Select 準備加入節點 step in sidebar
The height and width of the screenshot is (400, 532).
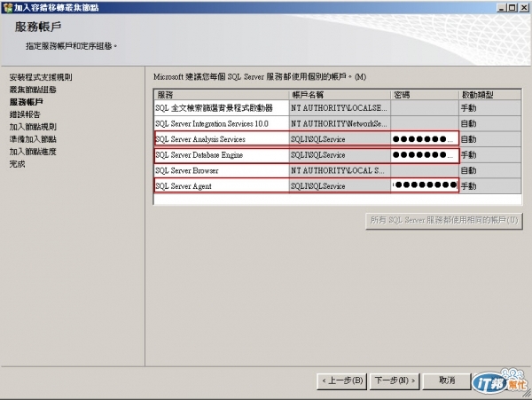(33, 139)
